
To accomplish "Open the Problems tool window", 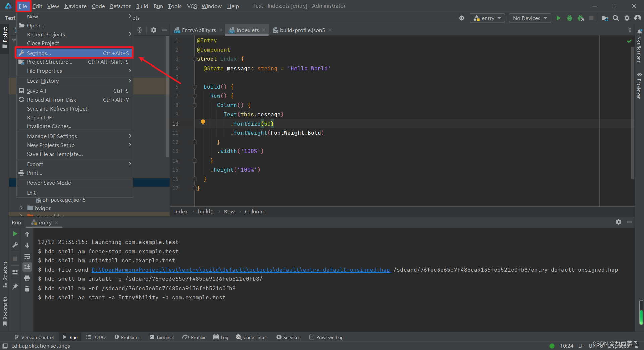I will [x=127, y=337].
